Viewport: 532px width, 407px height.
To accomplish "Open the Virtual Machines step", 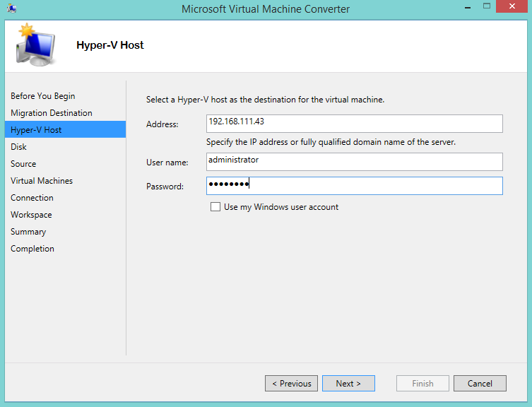I will [x=42, y=181].
